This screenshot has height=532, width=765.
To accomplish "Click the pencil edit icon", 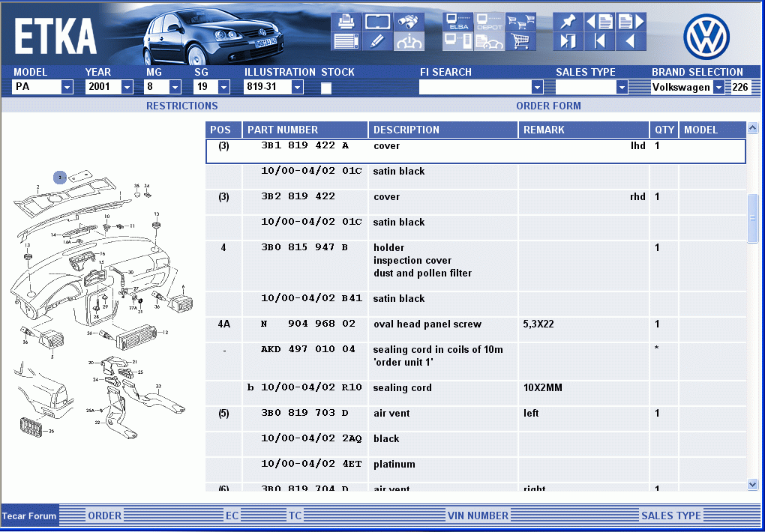I will (377, 41).
